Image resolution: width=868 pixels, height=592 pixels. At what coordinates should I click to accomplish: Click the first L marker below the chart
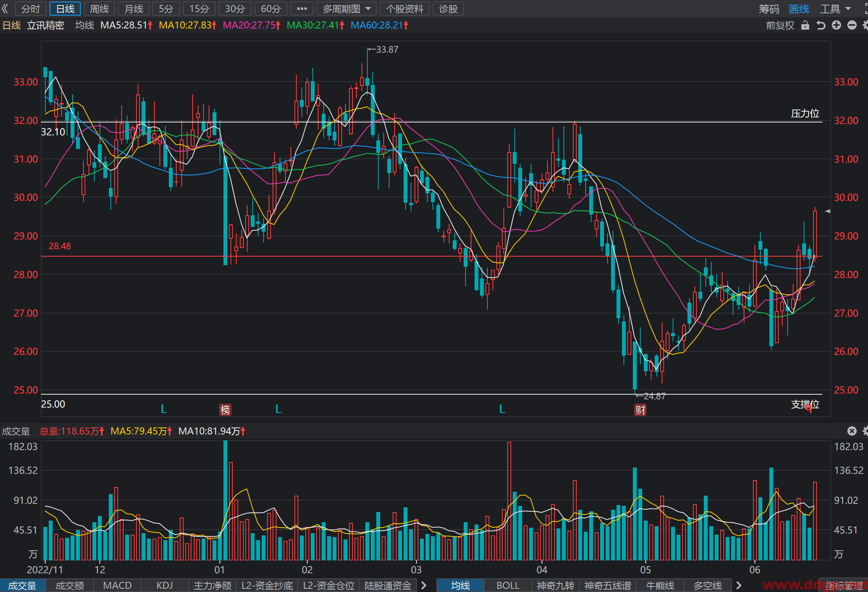pyautogui.click(x=164, y=409)
